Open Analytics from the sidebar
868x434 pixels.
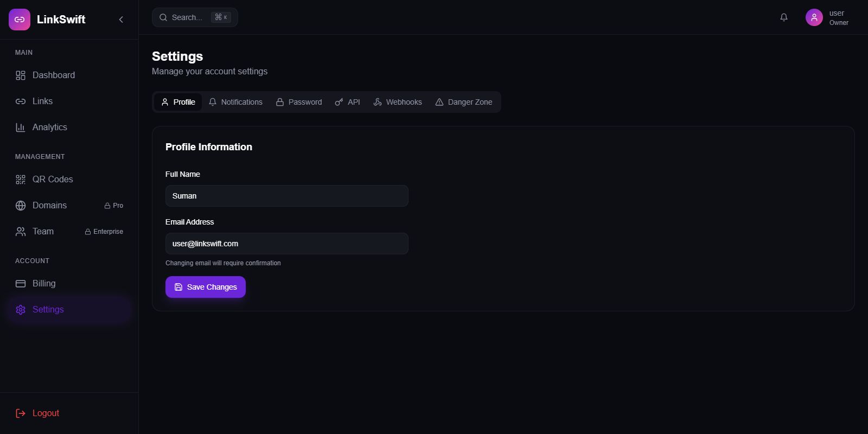point(49,127)
